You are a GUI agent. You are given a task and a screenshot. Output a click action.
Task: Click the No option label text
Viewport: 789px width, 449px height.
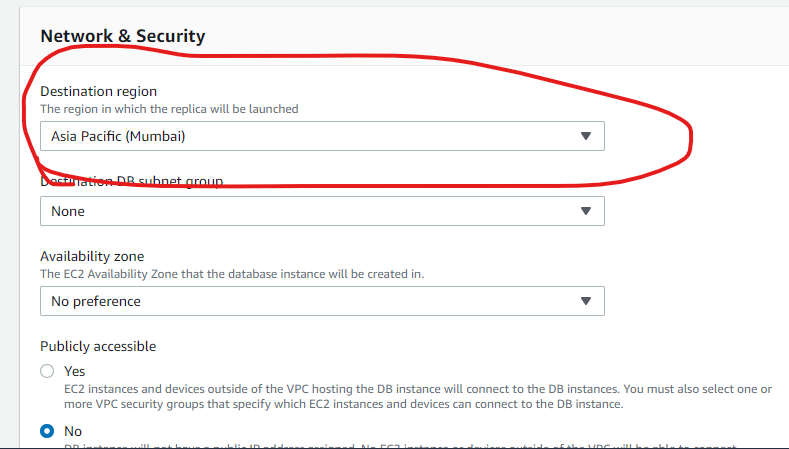[x=73, y=431]
